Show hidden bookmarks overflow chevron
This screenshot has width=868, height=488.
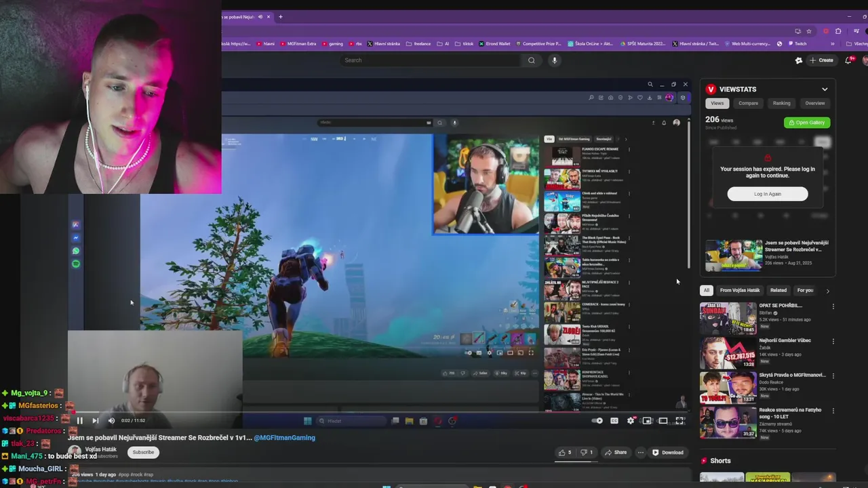tap(833, 43)
